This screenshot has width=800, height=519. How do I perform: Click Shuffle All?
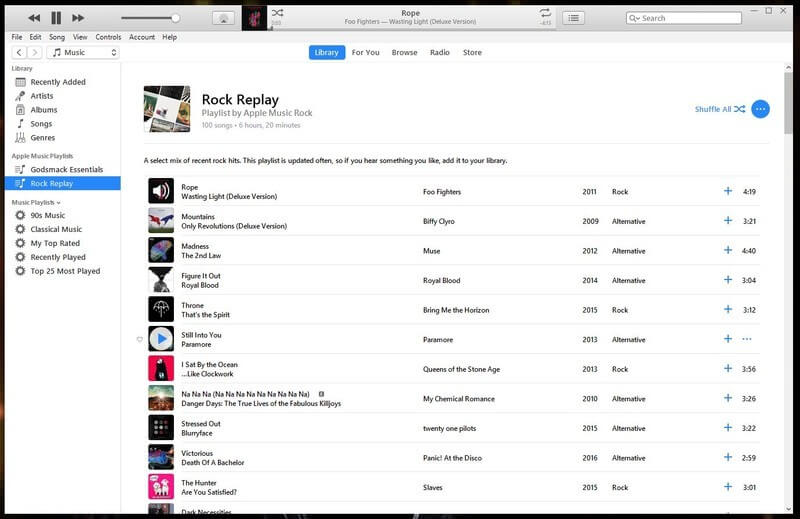[x=719, y=109]
